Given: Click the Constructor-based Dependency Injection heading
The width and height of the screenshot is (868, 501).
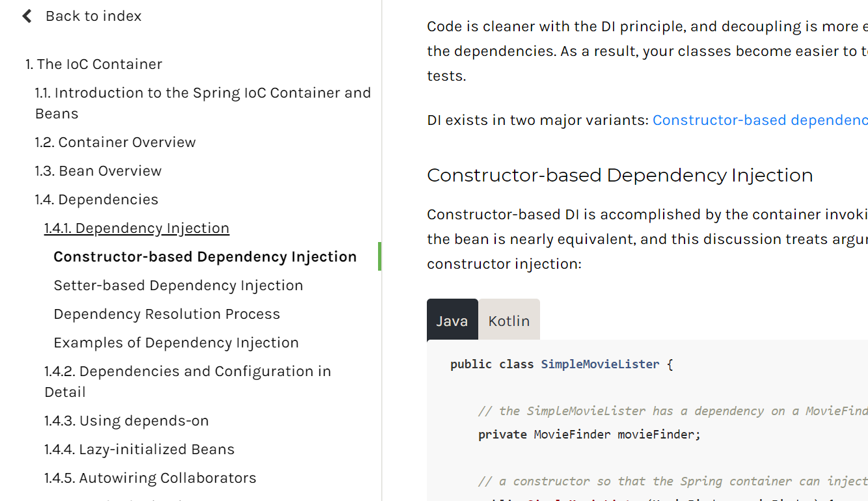Looking at the screenshot, I should click(x=620, y=175).
